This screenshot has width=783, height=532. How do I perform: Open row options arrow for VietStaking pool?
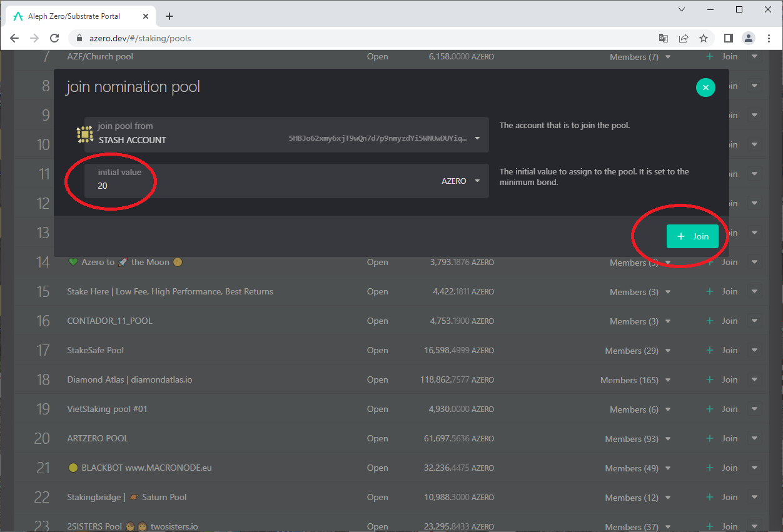[755, 409]
